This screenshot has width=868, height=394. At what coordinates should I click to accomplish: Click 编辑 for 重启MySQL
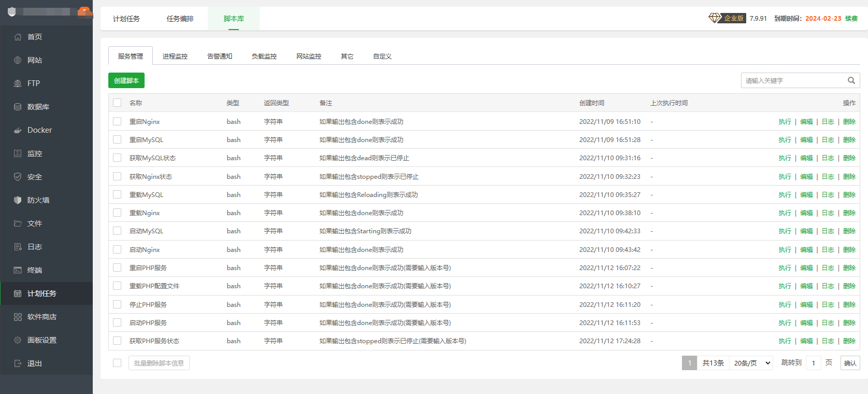[x=807, y=139]
